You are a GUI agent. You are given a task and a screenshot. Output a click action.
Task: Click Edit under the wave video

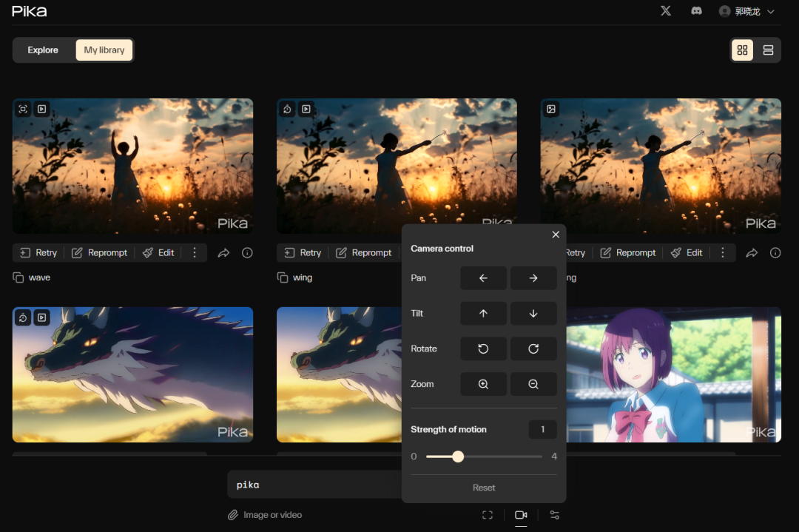pos(158,253)
